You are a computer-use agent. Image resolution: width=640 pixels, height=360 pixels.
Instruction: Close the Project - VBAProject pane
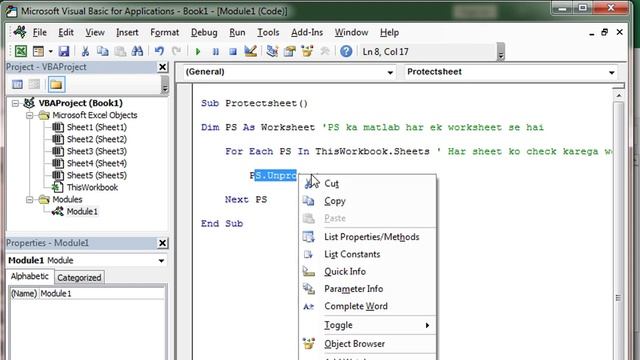[162, 67]
